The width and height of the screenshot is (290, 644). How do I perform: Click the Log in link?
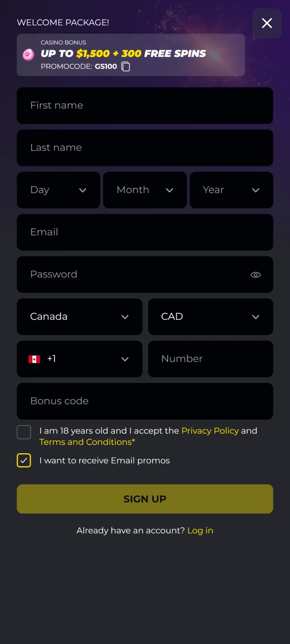200,530
